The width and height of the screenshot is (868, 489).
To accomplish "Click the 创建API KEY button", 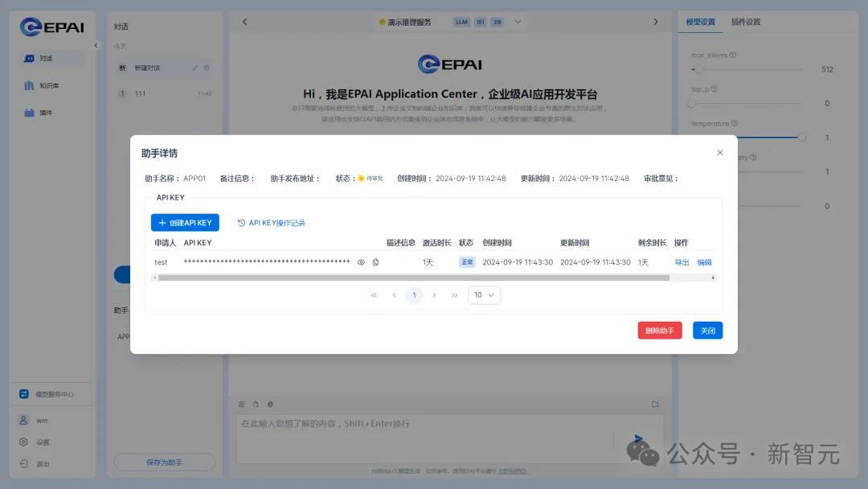I will tap(185, 223).
